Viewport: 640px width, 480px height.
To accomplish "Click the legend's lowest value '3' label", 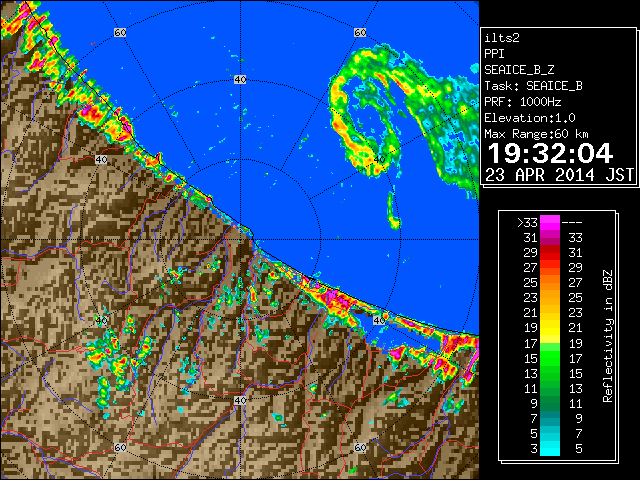I will [x=534, y=449].
